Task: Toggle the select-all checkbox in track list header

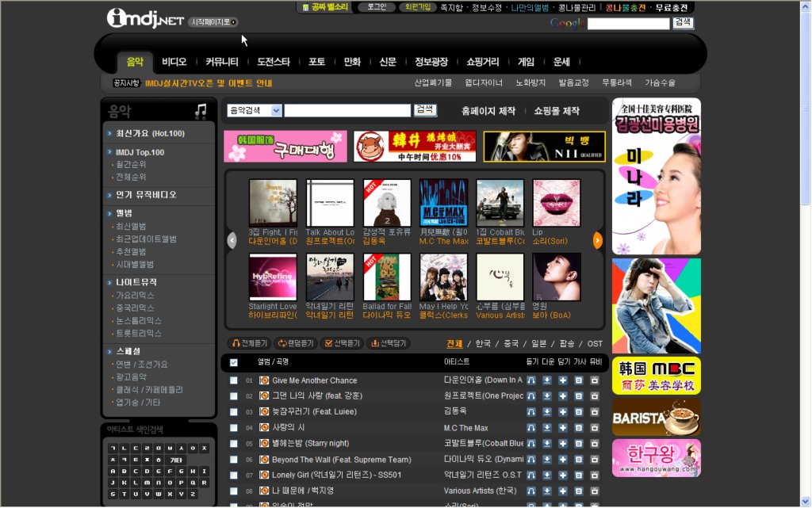Action: pos(234,363)
